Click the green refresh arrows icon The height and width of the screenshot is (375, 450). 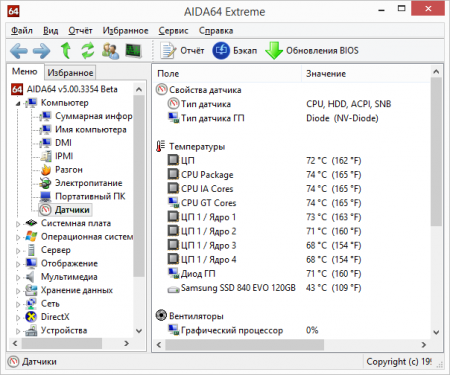[x=88, y=51]
